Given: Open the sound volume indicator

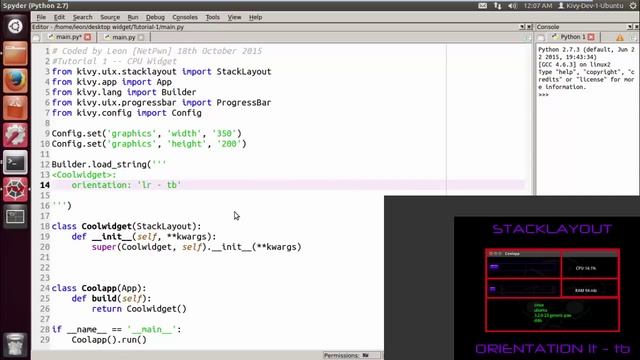Looking at the screenshot, I should [x=512, y=6].
